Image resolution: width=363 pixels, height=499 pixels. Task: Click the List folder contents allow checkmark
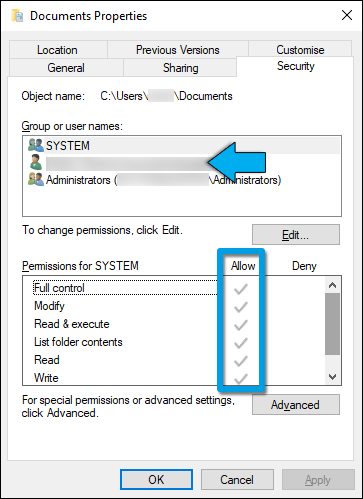tap(241, 343)
